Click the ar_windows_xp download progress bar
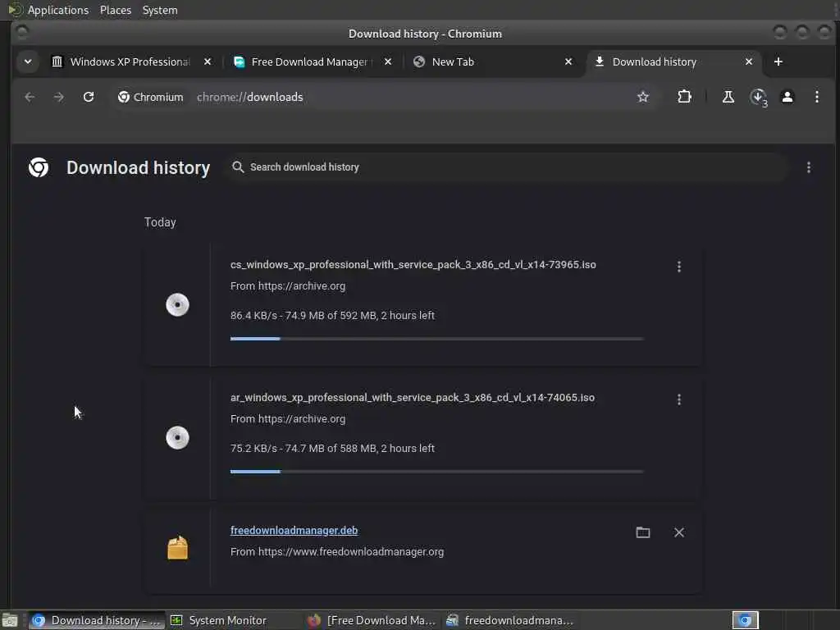840x630 pixels. tap(436, 472)
